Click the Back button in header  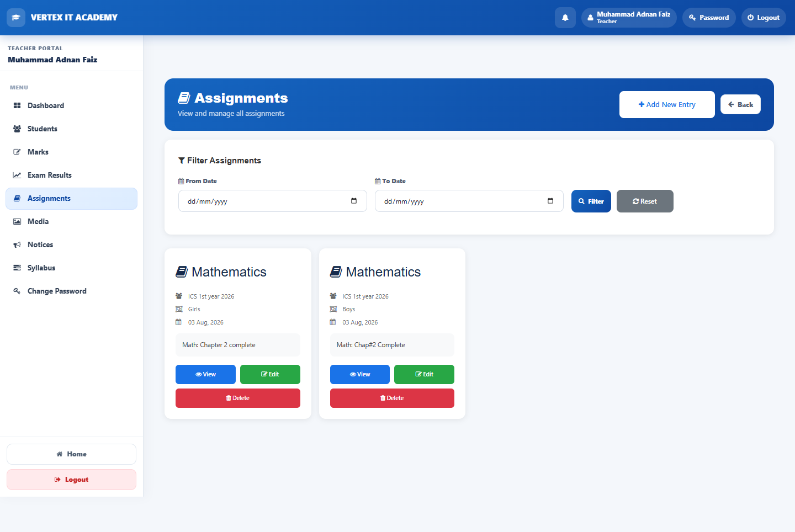[740, 104]
